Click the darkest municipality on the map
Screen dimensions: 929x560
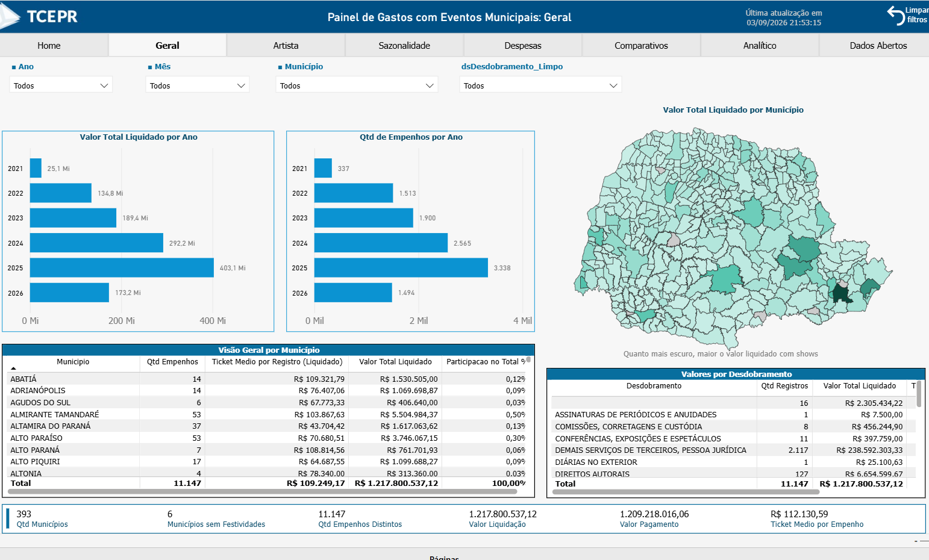[x=840, y=293]
